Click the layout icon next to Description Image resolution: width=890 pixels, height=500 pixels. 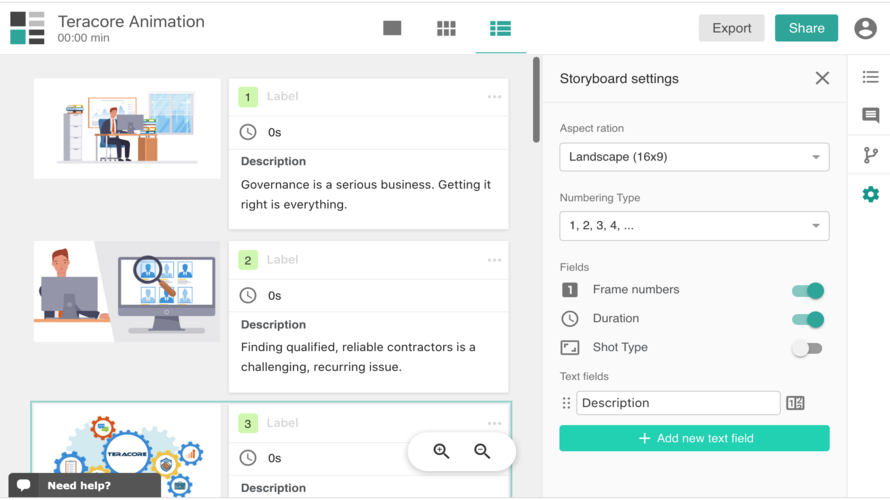795,403
